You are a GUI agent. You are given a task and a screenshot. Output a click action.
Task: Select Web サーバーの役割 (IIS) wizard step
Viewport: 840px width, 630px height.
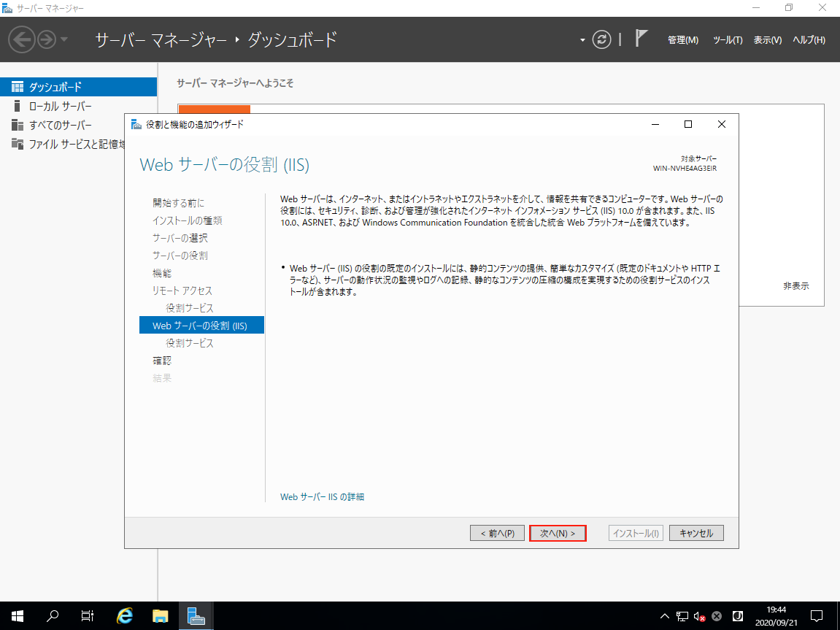tap(201, 325)
